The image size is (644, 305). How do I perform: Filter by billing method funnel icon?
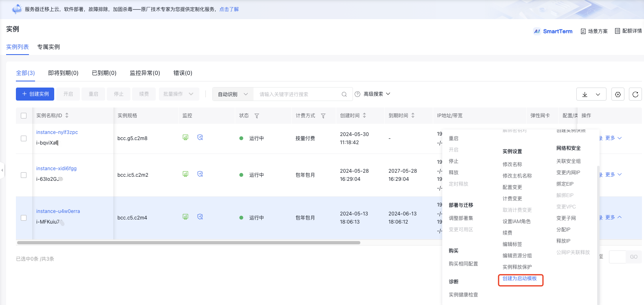tap(323, 116)
